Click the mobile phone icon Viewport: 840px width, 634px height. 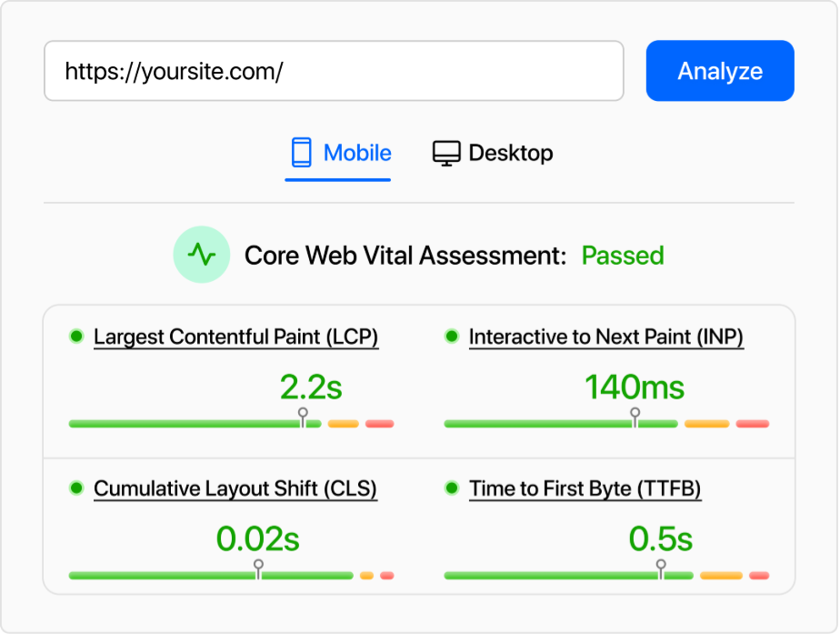click(x=301, y=153)
